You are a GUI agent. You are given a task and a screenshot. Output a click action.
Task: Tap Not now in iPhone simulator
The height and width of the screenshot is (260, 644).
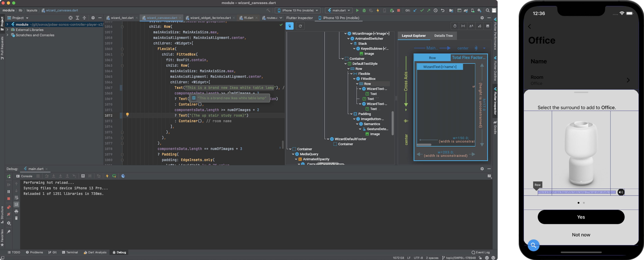pos(581,235)
